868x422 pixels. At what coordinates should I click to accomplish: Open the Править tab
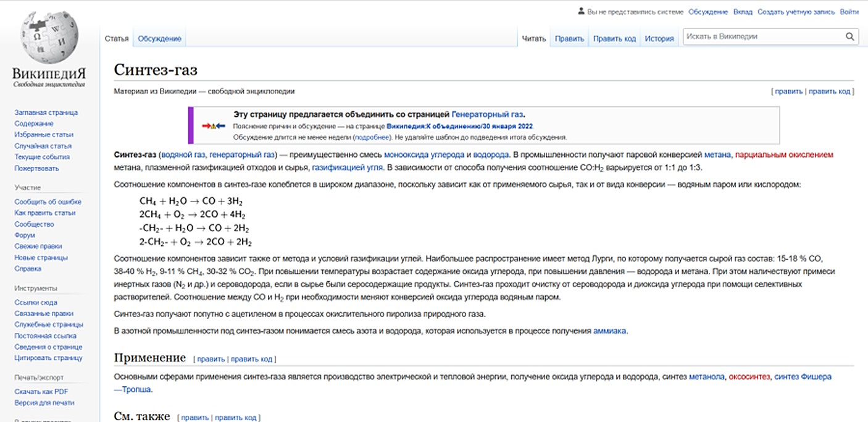point(569,38)
